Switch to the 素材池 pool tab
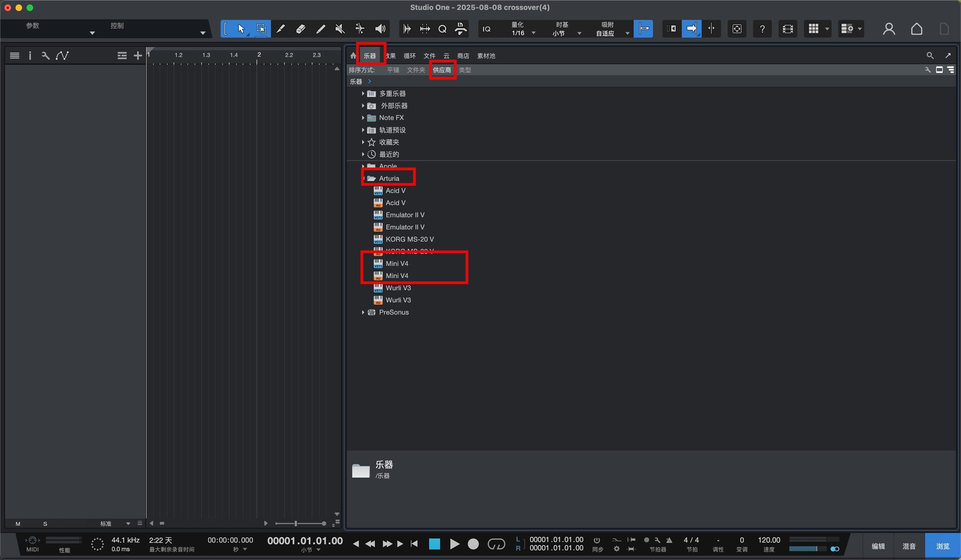The width and height of the screenshot is (961, 560). pos(486,56)
